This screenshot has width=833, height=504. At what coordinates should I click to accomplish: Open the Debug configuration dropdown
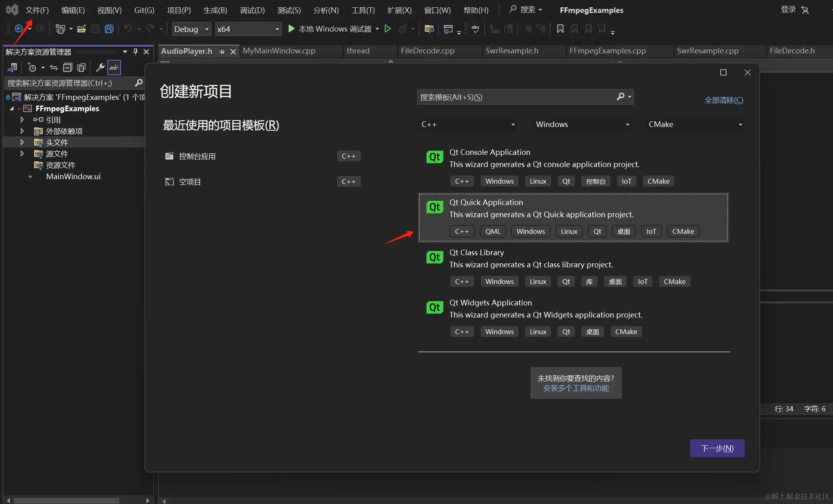tap(191, 29)
